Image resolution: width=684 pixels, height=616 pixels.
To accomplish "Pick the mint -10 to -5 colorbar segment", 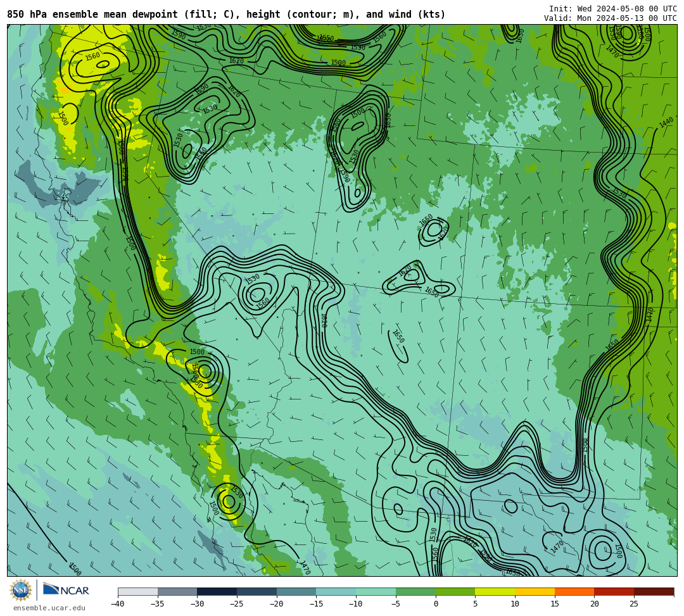I will 376,591.
